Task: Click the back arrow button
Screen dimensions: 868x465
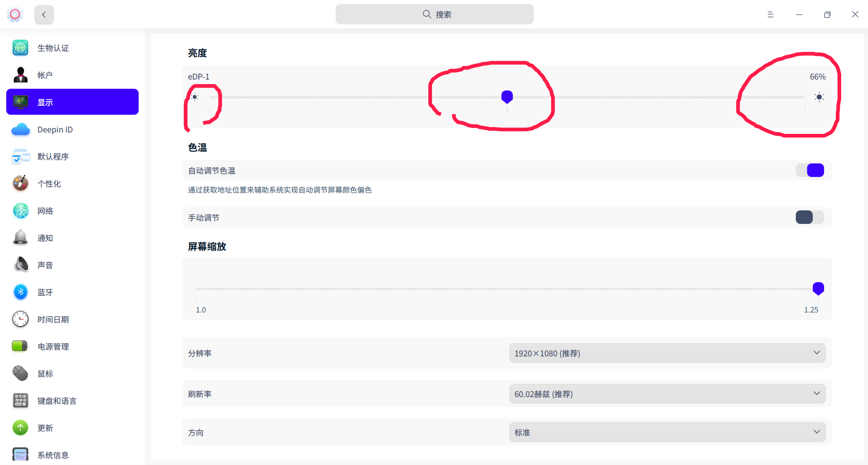Action: click(44, 14)
